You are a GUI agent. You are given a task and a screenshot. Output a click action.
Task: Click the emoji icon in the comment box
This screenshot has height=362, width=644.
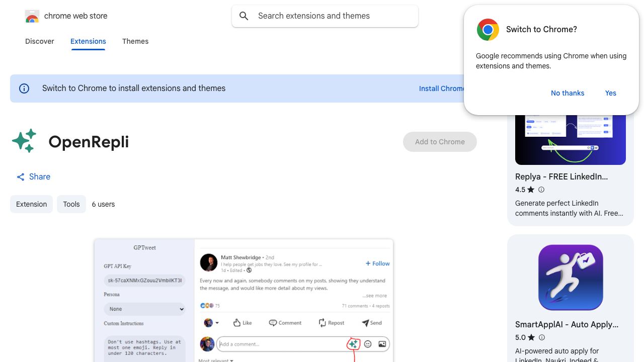click(368, 344)
